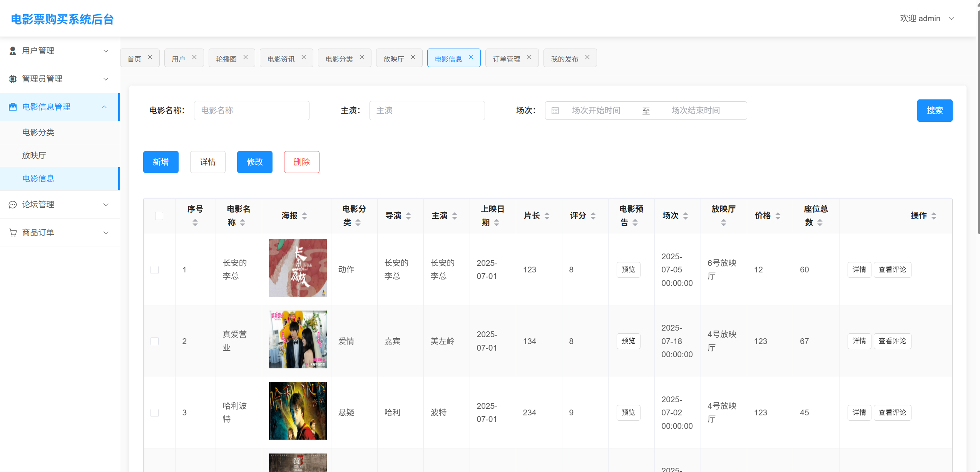Image resolution: width=980 pixels, height=472 pixels.
Task: Click the 商品订单 shopping cart icon
Action: point(13,233)
